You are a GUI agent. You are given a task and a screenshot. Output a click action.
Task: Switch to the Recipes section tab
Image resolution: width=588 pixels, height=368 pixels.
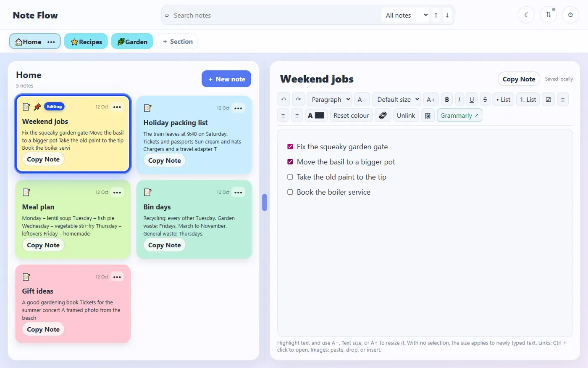click(x=86, y=41)
